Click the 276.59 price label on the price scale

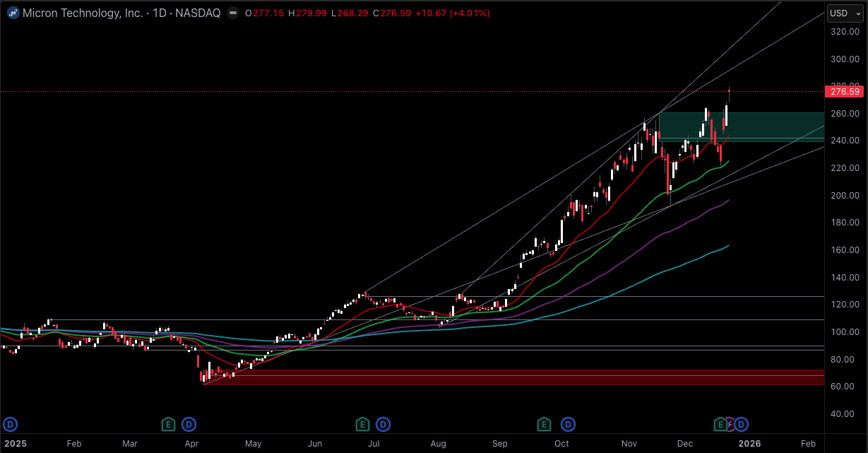point(844,92)
